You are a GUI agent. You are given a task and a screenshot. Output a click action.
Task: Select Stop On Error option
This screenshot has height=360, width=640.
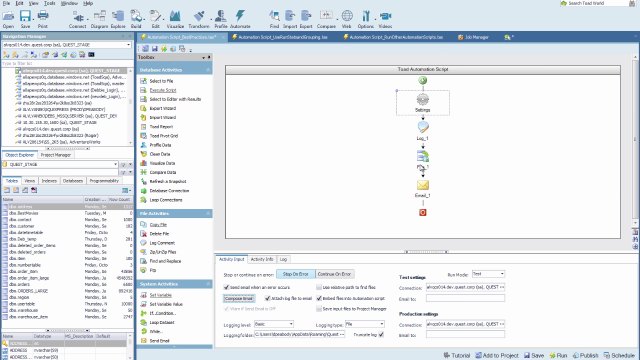[x=296, y=274]
